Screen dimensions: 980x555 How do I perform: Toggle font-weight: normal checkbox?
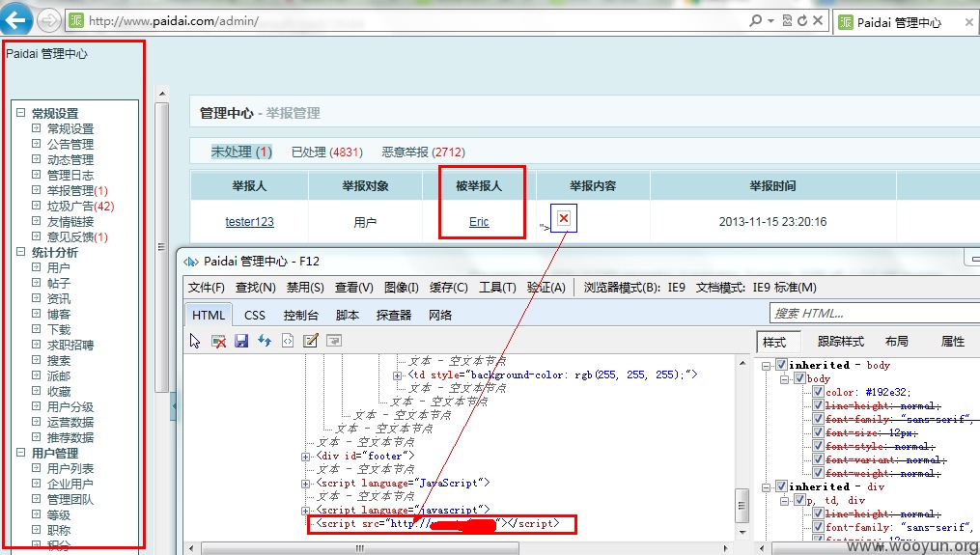tap(818, 473)
